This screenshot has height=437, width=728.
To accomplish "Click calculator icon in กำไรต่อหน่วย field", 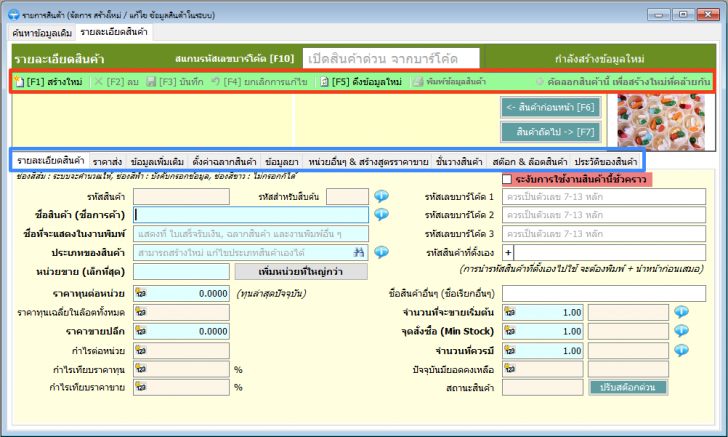I will 141,350.
